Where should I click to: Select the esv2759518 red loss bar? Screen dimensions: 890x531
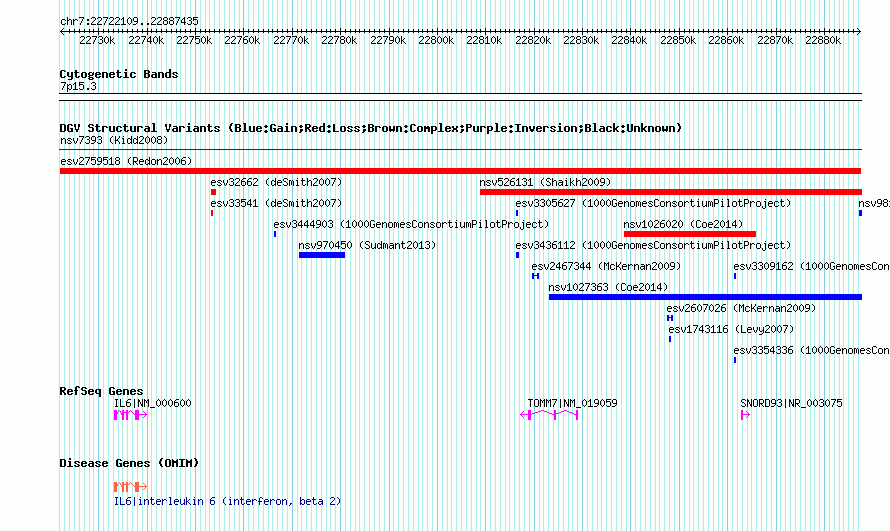point(460,171)
